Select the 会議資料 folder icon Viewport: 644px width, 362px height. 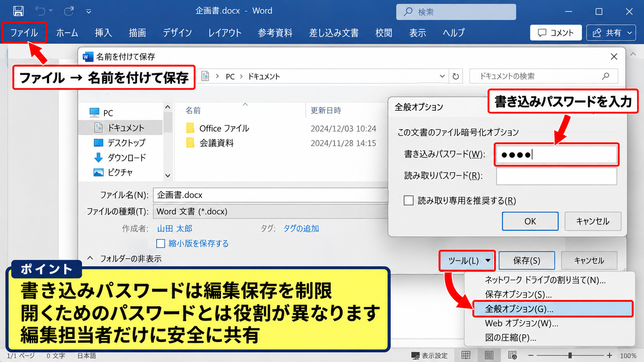190,143
